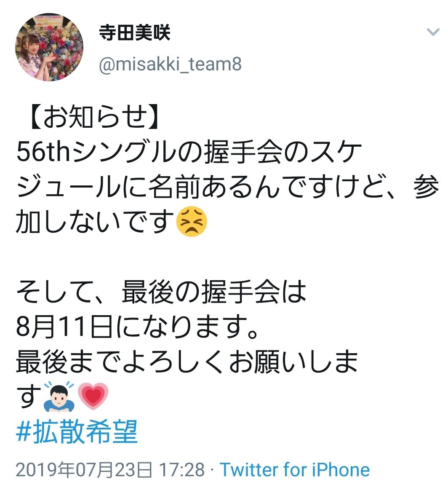This screenshot has height=491, width=448.
Task: Click the 17:28 posting time
Action: (182, 470)
